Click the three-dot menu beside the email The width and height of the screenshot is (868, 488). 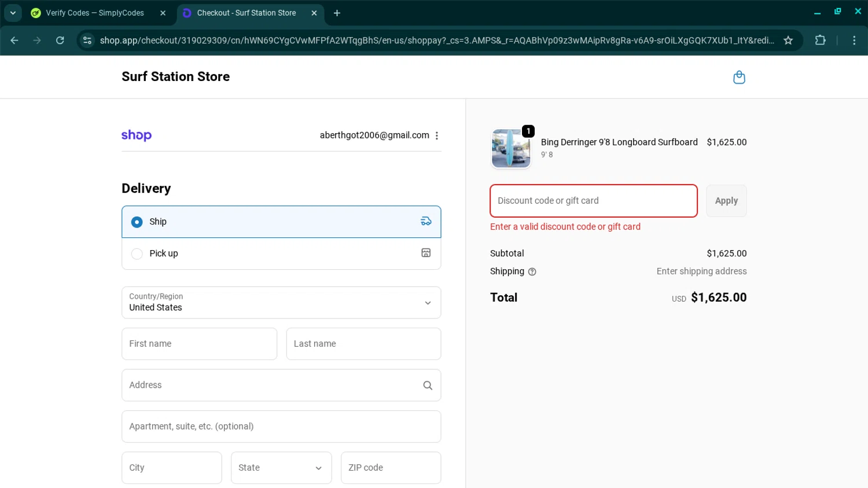[437, 135]
